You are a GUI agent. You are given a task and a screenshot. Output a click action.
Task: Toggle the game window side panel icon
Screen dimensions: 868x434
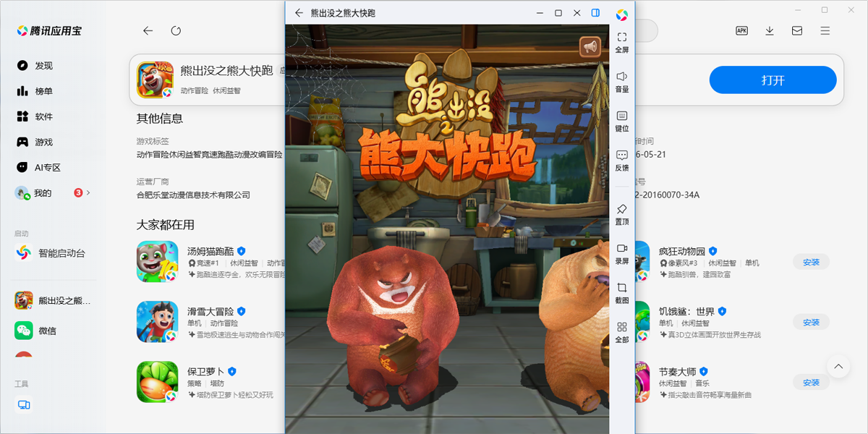click(x=596, y=13)
